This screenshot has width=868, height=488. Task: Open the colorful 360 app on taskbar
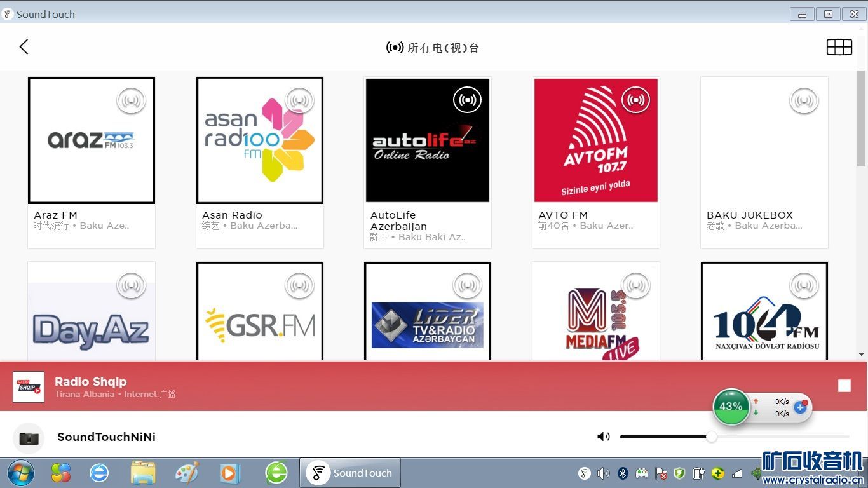(61, 473)
